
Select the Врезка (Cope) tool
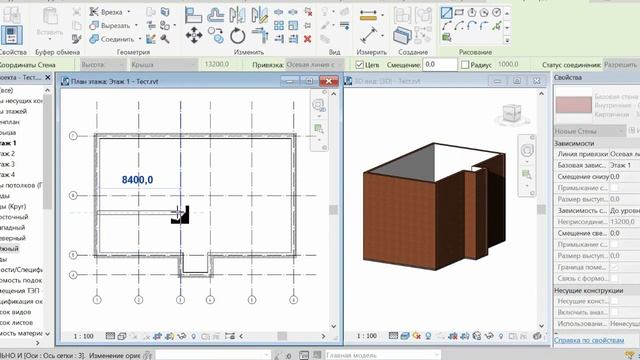(107, 12)
